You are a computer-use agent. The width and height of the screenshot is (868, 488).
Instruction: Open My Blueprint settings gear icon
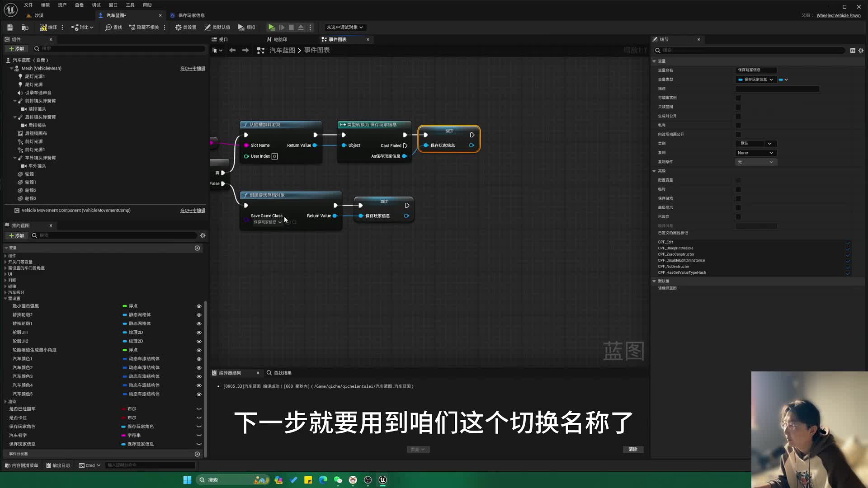[203, 236]
